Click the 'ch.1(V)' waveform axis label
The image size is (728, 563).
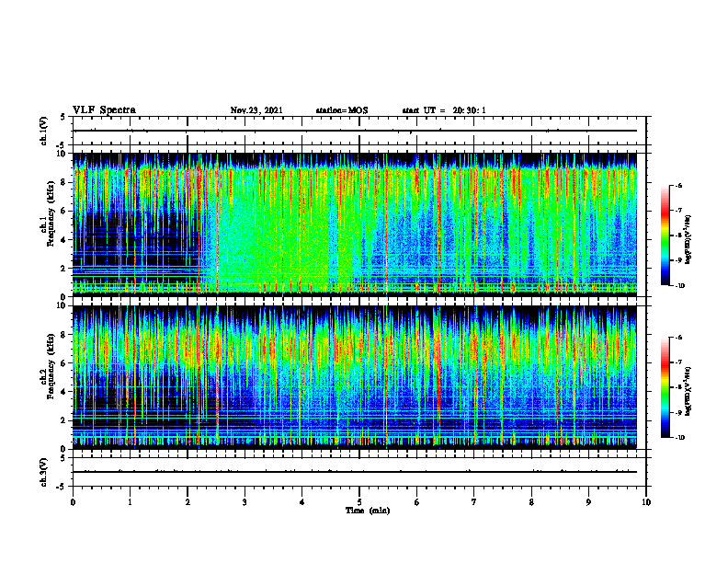coord(44,131)
